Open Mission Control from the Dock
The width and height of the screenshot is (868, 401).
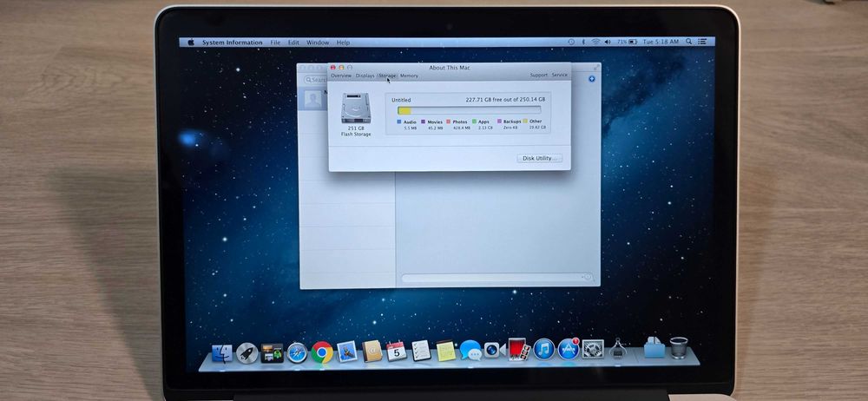point(272,352)
